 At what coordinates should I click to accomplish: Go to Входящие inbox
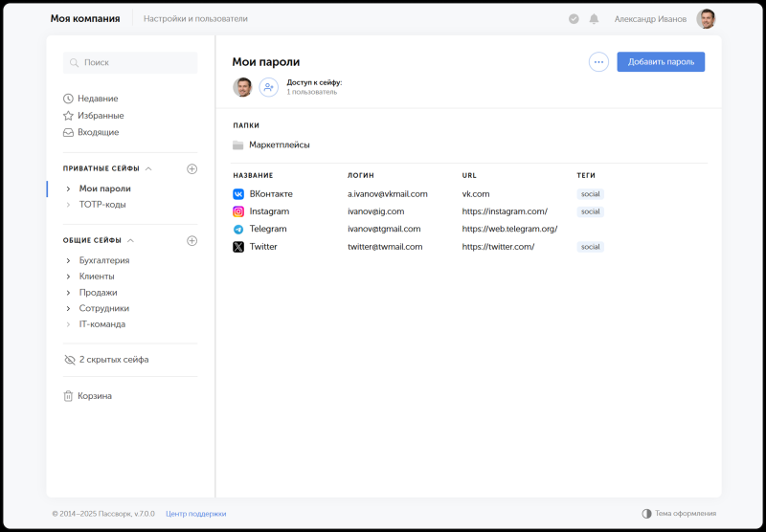click(91, 132)
